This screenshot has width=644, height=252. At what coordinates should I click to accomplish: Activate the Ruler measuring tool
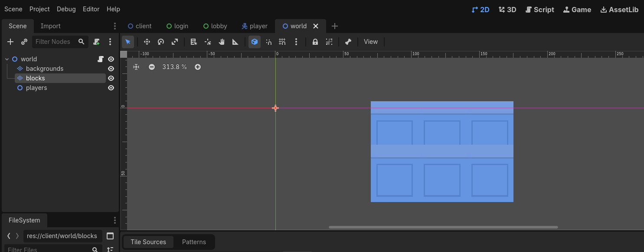tap(235, 42)
